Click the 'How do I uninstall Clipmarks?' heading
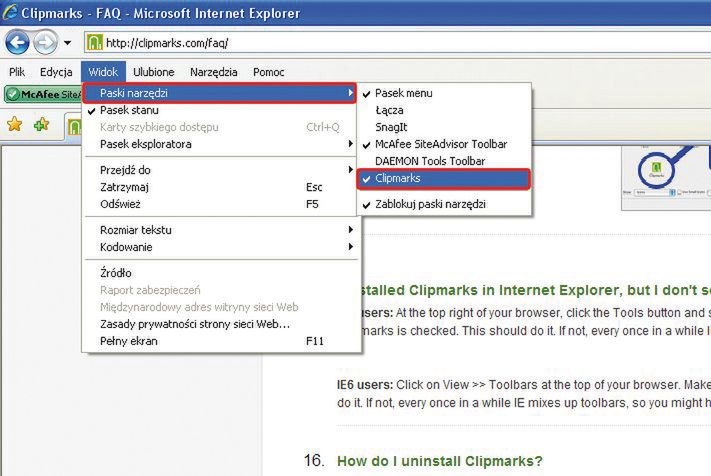 (x=440, y=461)
